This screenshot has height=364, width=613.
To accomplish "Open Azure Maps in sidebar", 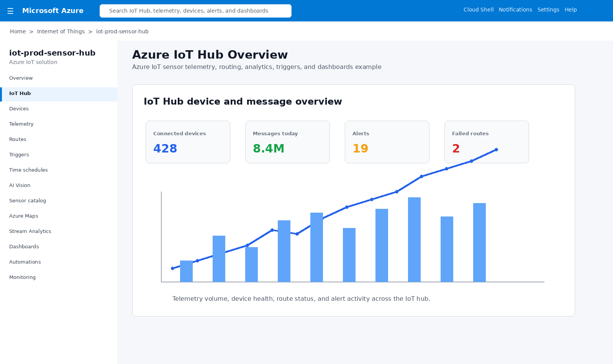I will (59, 216).
